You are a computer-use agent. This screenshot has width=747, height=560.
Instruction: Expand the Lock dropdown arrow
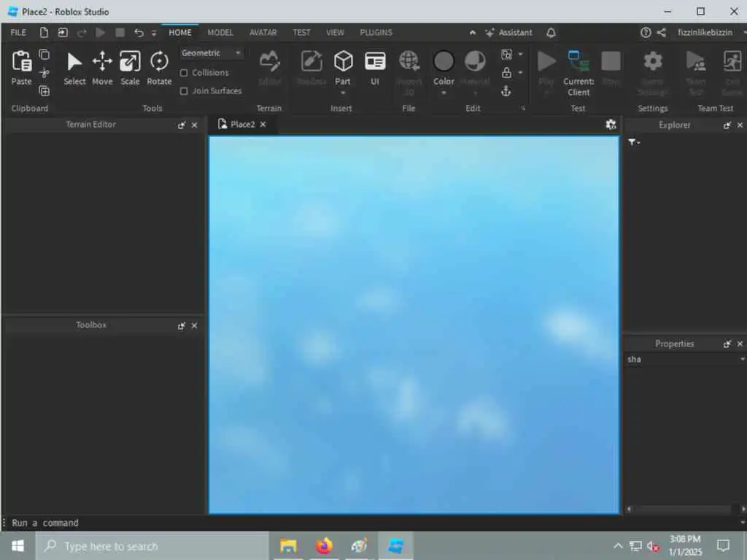(520, 72)
